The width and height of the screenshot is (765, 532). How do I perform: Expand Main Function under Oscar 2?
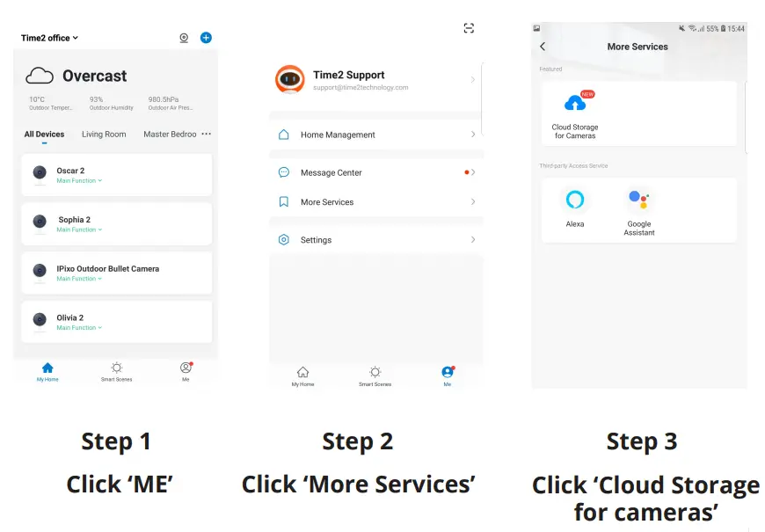79,180
